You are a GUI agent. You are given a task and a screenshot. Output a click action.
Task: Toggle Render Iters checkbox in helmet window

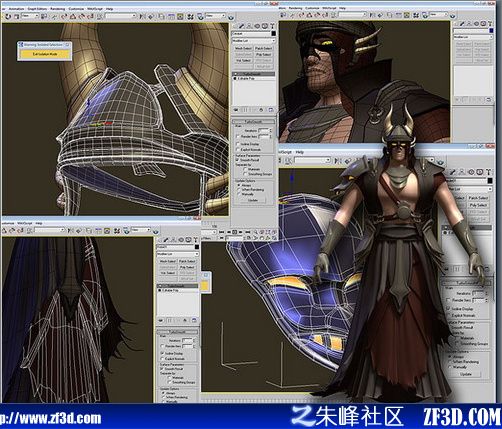(238, 137)
